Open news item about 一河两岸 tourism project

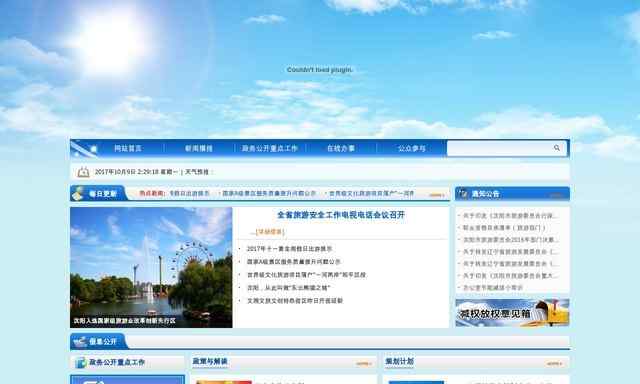click(x=306, y=275)
